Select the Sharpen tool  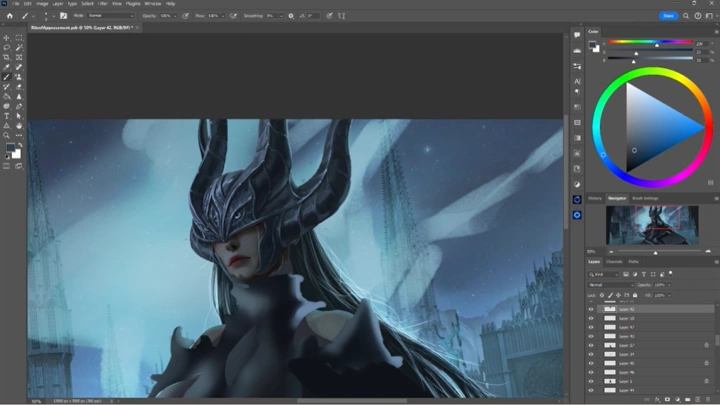[19, 96]
